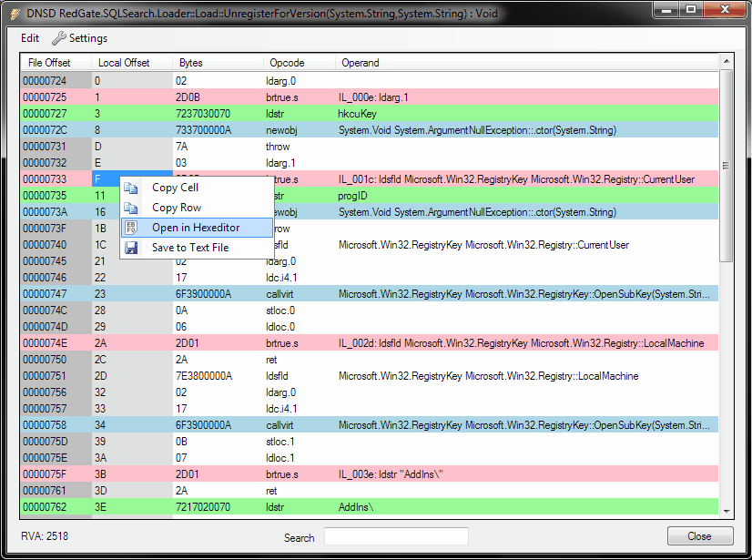Select file offset cell 00000740
Image resolution: width=752 pixels, height=560 pixels.
pyautogui.click(x=56, y=245)
